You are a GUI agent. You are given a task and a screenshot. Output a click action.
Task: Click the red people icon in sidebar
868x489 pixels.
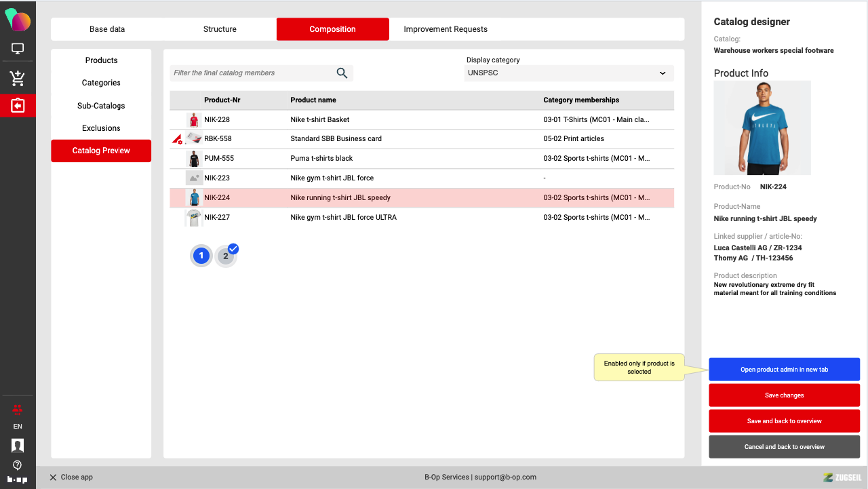pos(18,409)
